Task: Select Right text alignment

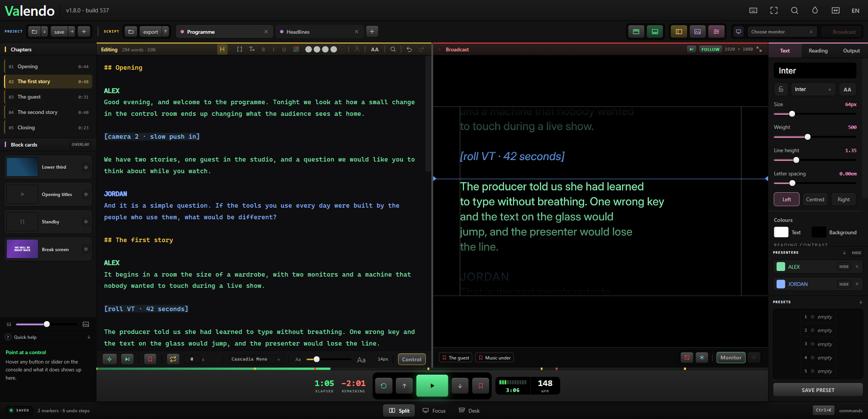Action: tap(843, 199)
